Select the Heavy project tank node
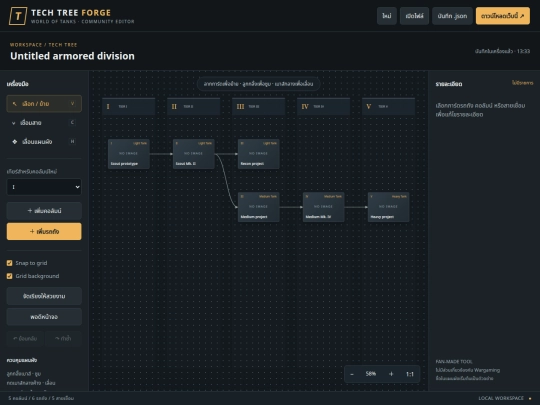Viewport: 540px width, 405px height. tap(388, 207)
